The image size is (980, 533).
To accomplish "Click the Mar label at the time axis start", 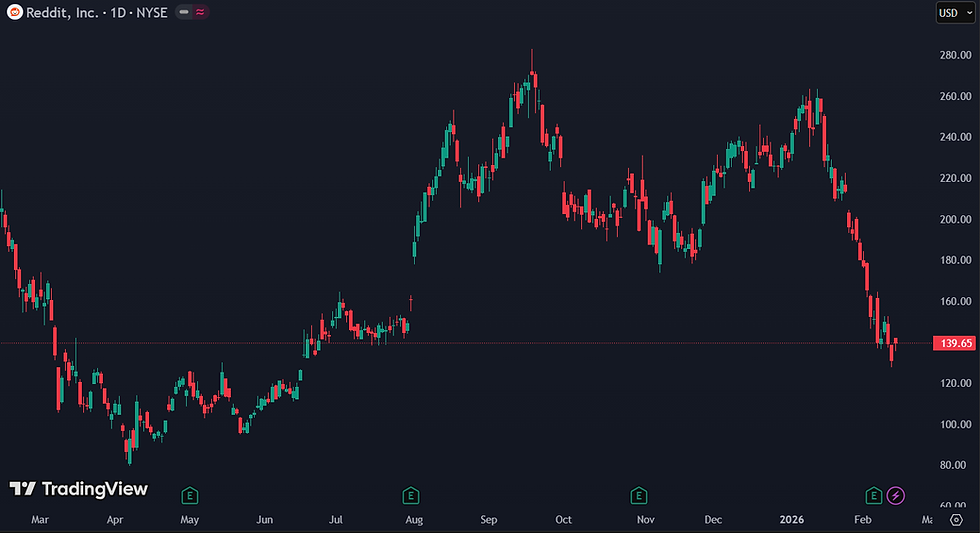I will (x=40, y=519).
